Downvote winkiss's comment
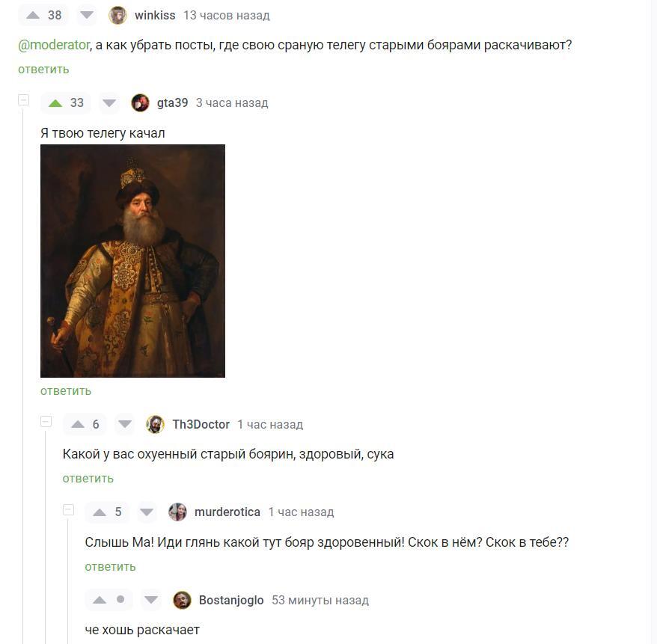Viewport: 657px width, 644px height. tap(87, 16)
